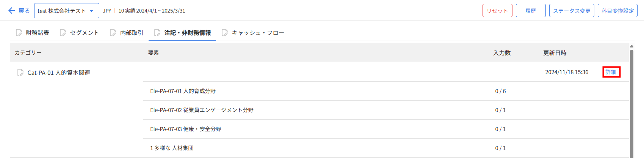Open the 詳細 link for Cat-PA-01
The height and width of the screenshot is (158, 644).
611,72
